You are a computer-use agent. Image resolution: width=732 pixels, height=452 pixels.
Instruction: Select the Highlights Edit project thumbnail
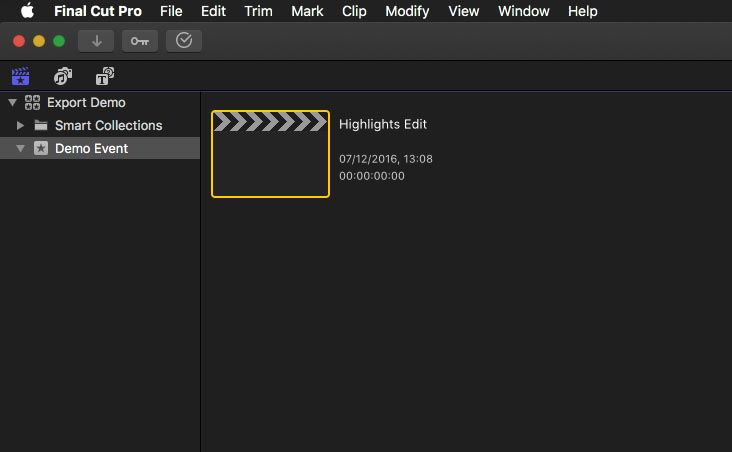coord(270,154)
